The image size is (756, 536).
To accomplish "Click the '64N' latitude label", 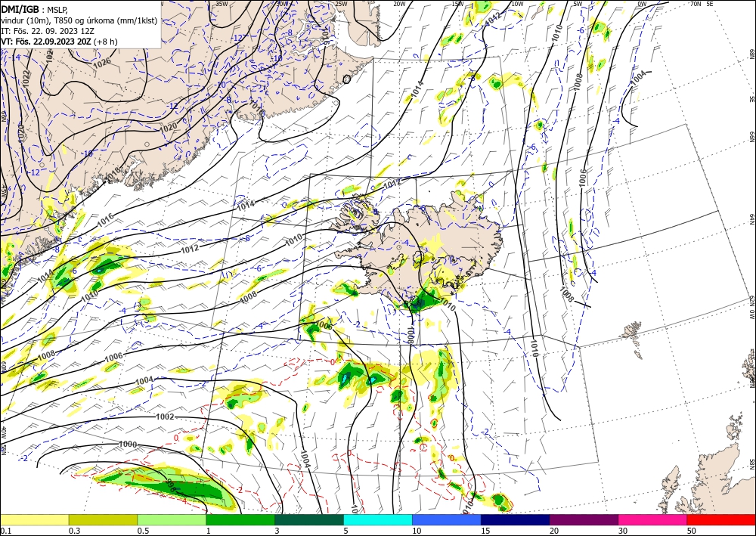I will pyautogui.click(x=751, y=219).
